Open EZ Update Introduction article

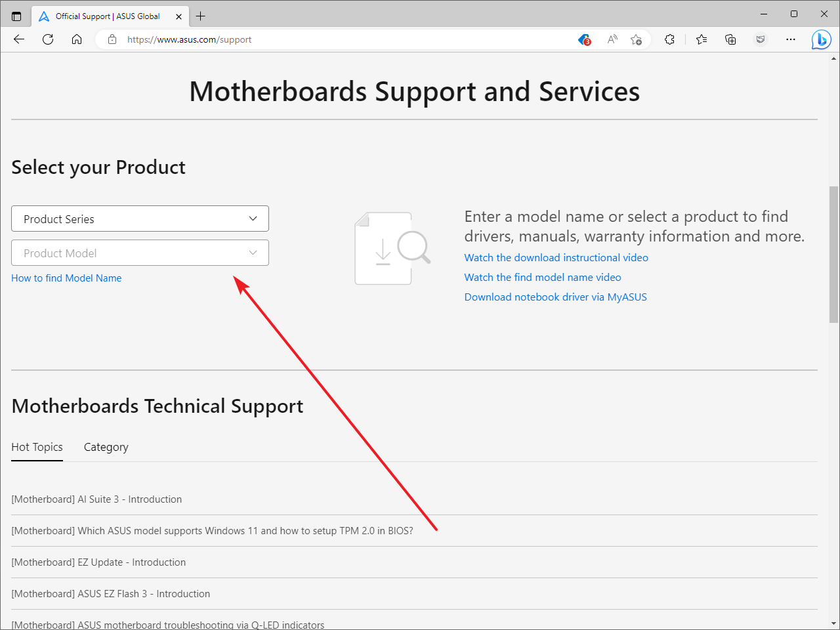(98, 562)
